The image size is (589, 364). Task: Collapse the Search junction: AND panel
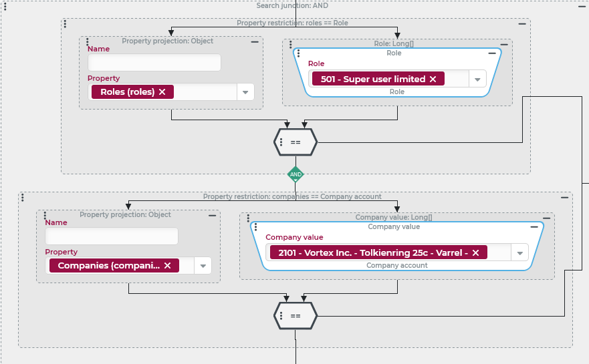point(582,7)
